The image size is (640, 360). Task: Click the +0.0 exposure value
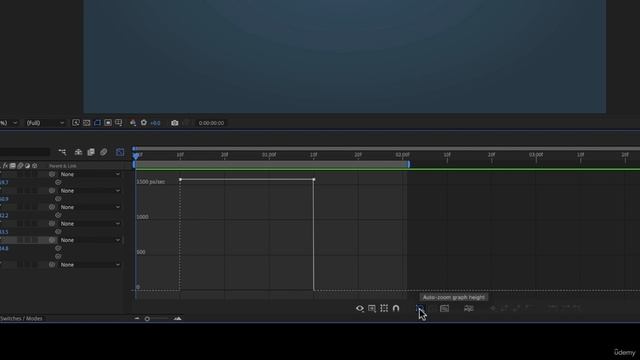click(156, 123)
